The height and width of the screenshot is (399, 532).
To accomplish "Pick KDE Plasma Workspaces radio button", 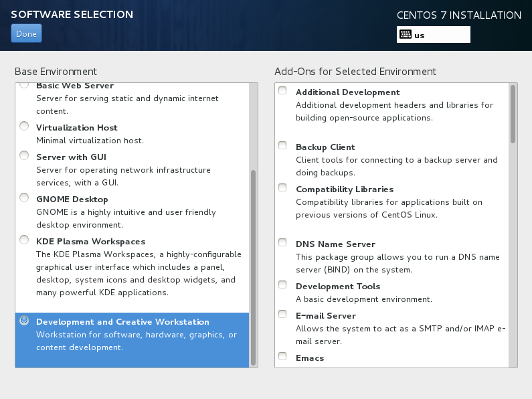I will coord(24,240).
